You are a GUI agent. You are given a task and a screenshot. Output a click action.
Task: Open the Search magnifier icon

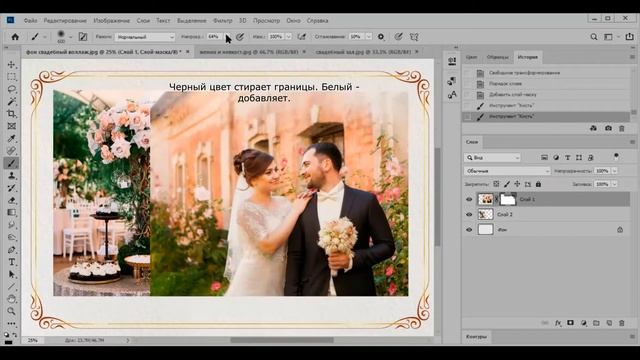click(594, 37)
